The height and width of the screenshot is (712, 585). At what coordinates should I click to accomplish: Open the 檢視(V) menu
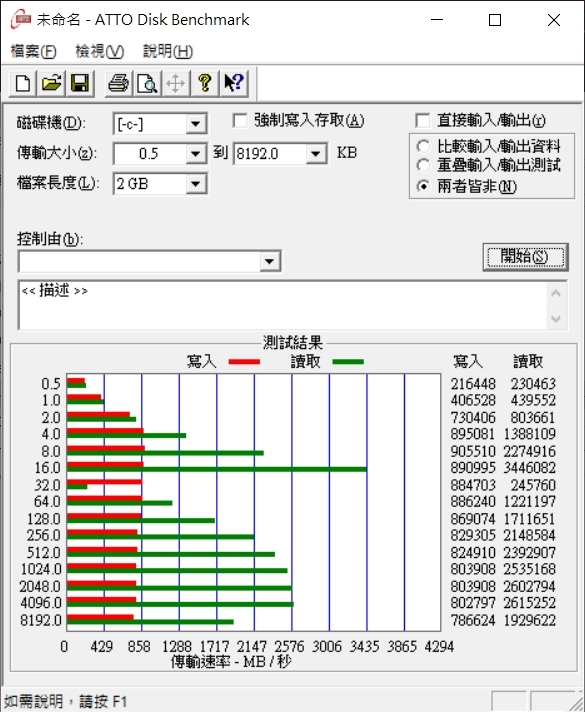pyautogui.click(x=99, y=51)
